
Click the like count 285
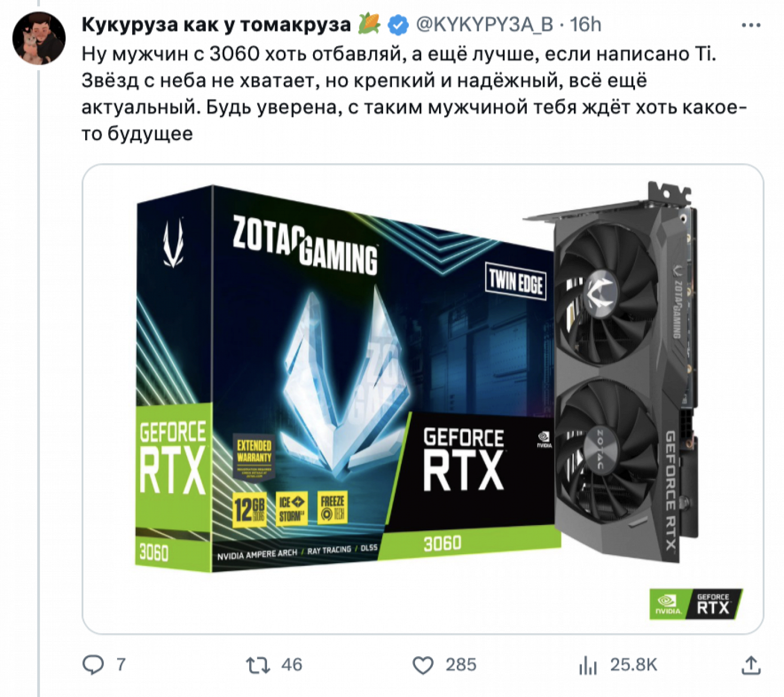click(461, 665)
